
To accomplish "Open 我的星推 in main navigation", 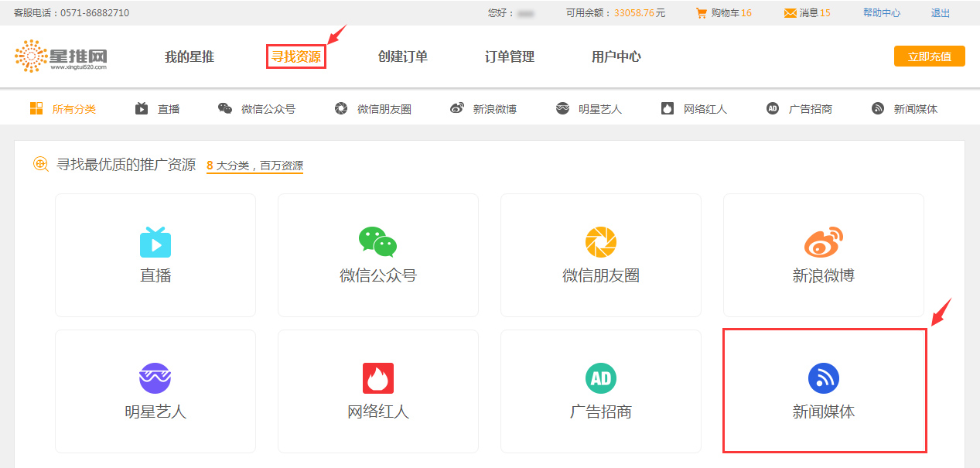I will point(190,56).
